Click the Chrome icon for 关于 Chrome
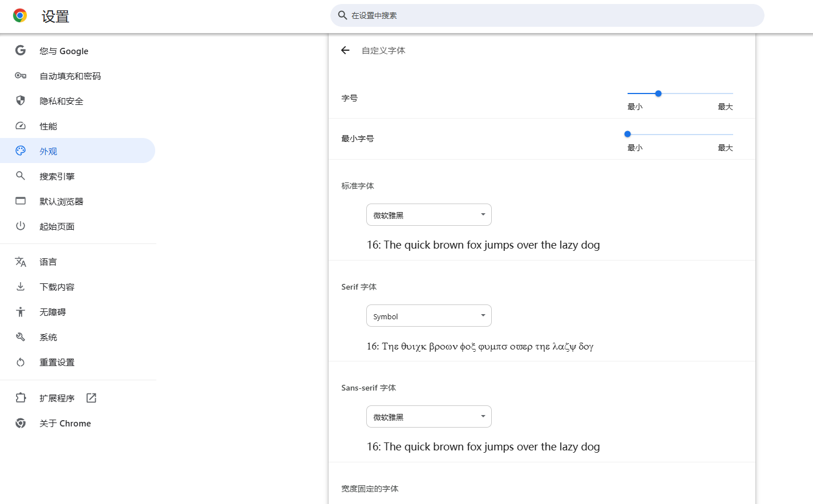The height and width of the screenshot is (504, 813). pos(21,423)
